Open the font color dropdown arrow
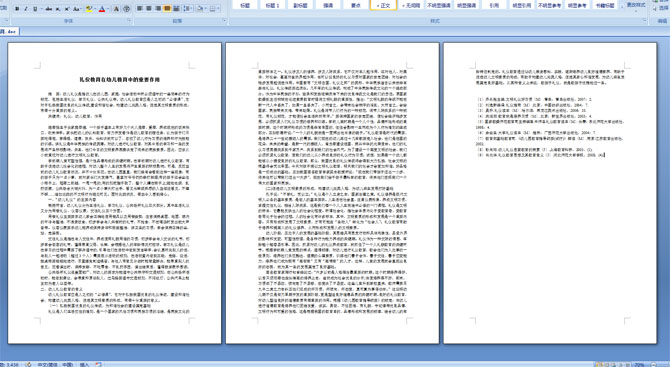670x367 pixels. (108, 9)
